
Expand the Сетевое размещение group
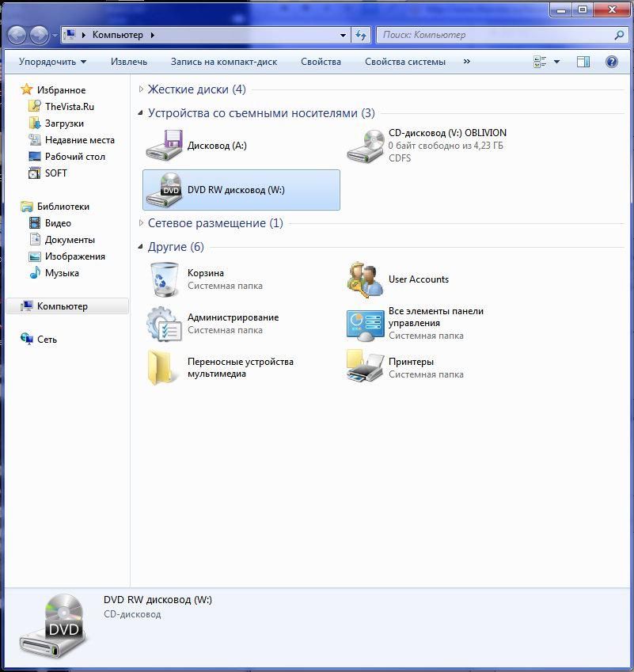pos(142,224)
